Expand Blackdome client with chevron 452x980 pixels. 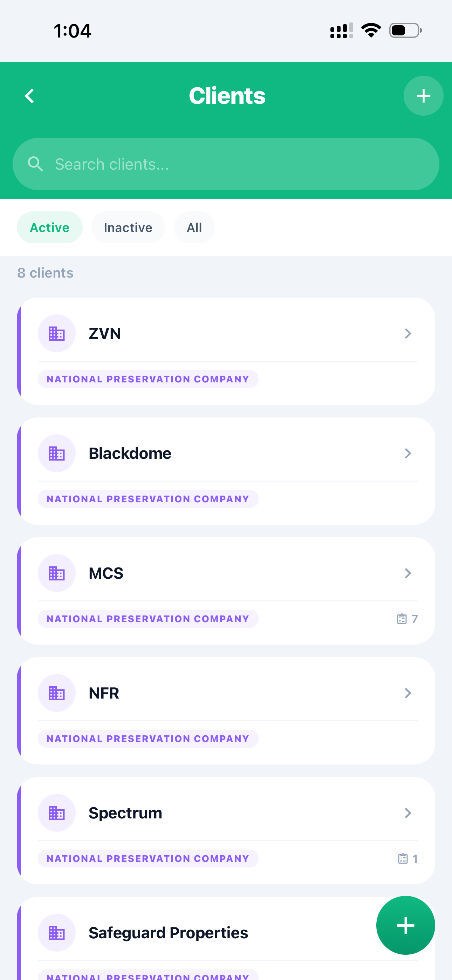coord(408,454)
